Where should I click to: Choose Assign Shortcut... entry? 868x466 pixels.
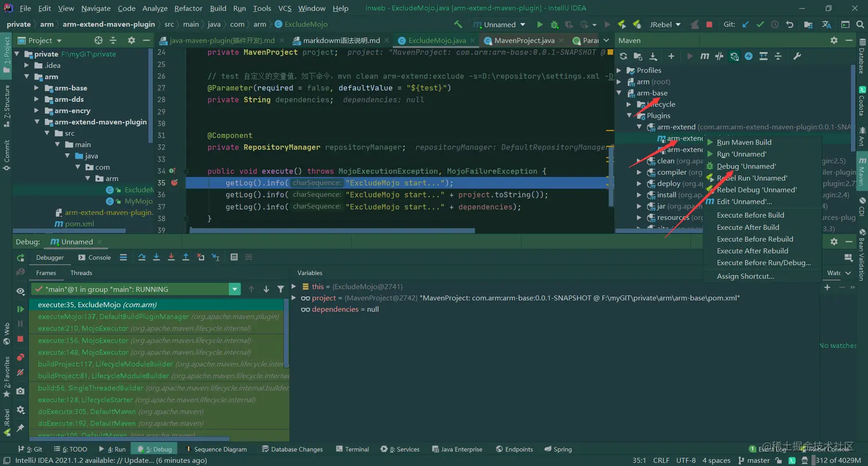click(762, 276)
